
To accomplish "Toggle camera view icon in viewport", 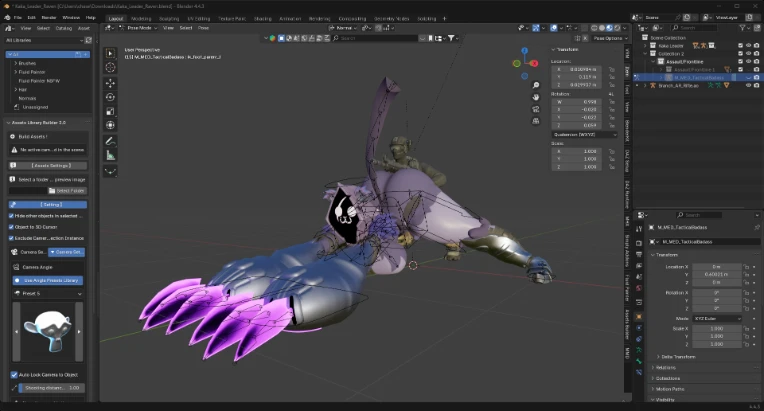I will [x=536, y=109].
